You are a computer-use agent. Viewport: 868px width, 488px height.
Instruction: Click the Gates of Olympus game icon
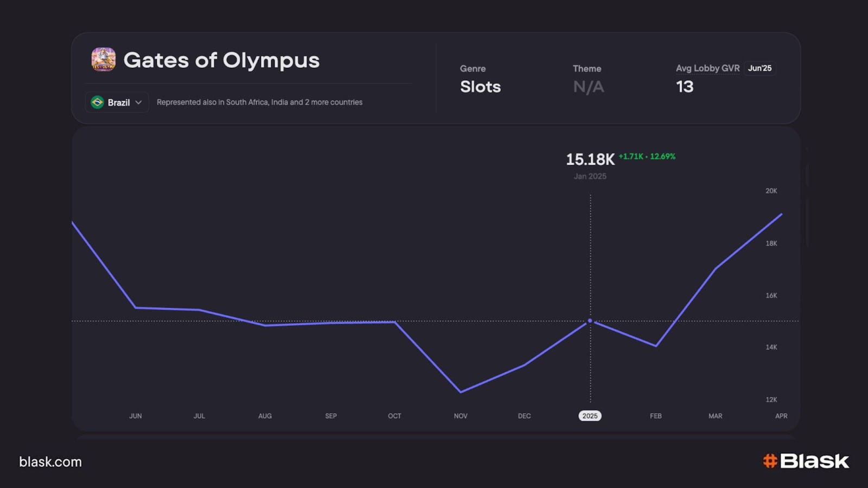click(x=103, y=60)
